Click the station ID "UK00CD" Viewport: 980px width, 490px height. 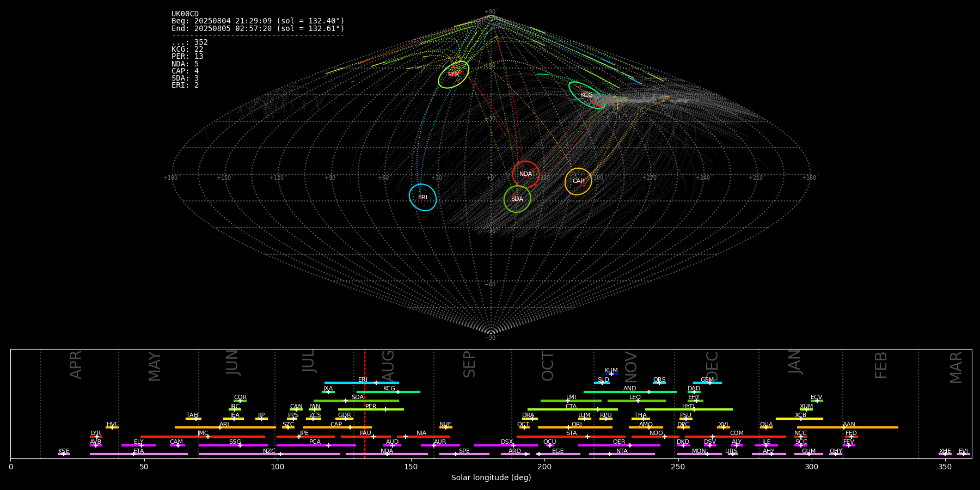point(185,14)
